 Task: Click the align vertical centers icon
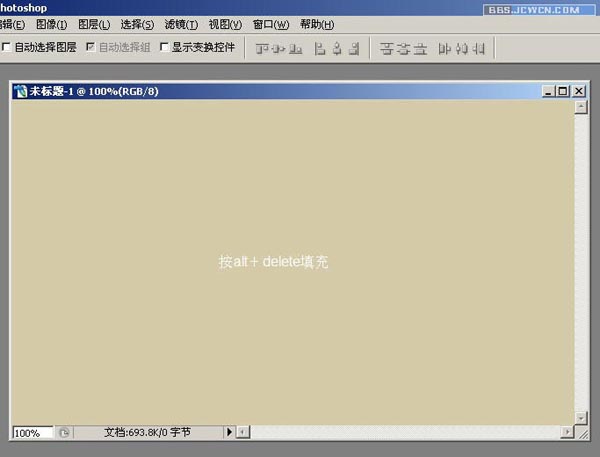279,47
